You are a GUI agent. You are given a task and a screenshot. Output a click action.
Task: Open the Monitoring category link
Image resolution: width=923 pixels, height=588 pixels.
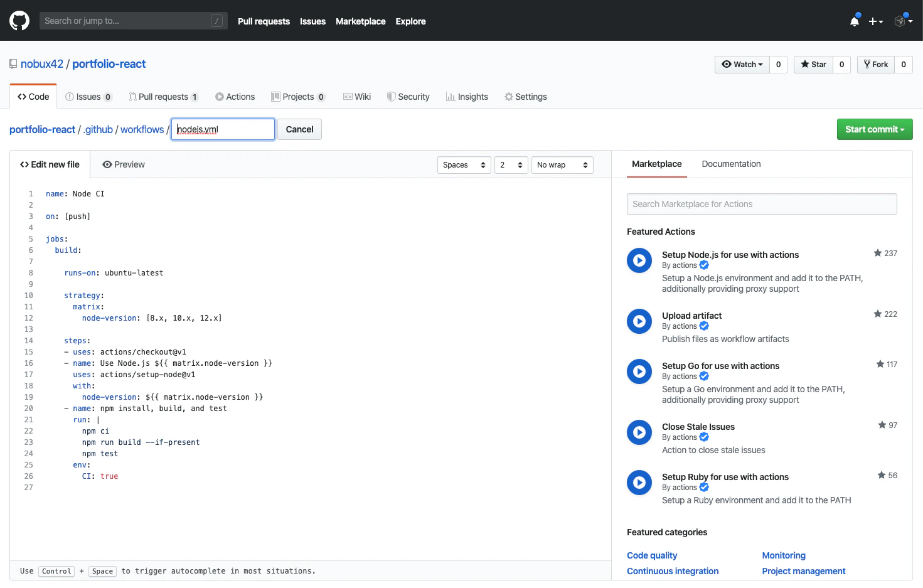(784, 555)
